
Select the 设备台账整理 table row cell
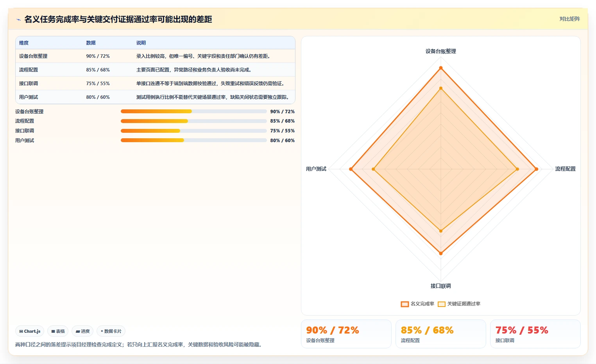coord(33,56)
